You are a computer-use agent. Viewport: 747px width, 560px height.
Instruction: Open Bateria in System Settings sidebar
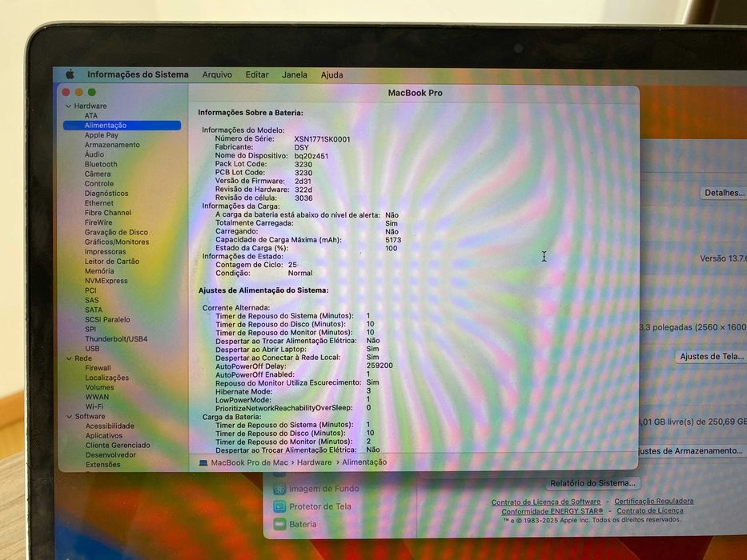pos(295,524)
